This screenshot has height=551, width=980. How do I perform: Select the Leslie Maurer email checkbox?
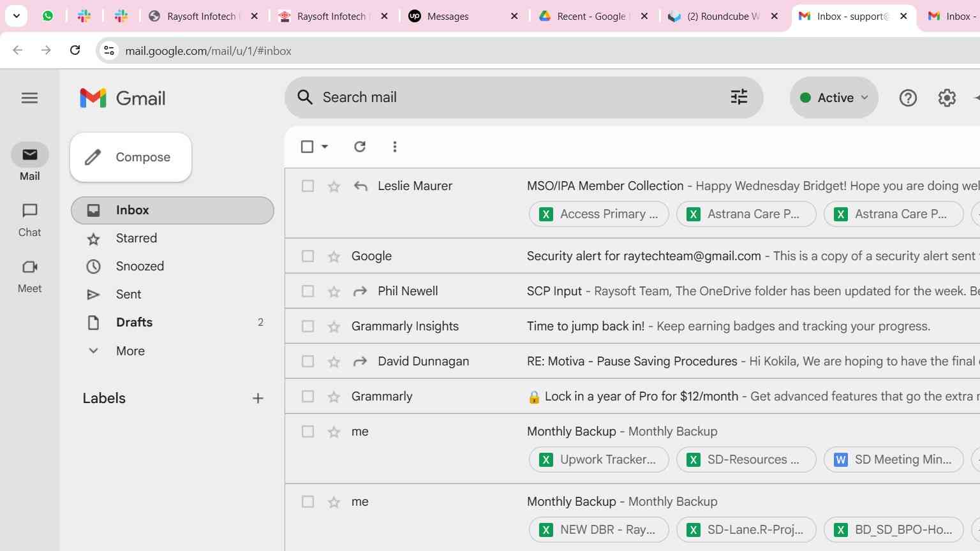pos(308,186)
